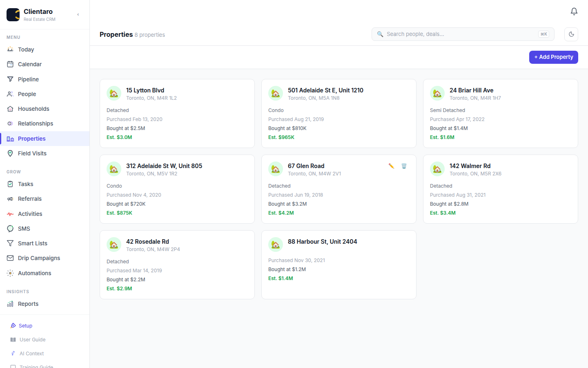
Task: Click the house thumbnail for 88 Harbour St
Action: pyautogui.click(x=276, y=245)
